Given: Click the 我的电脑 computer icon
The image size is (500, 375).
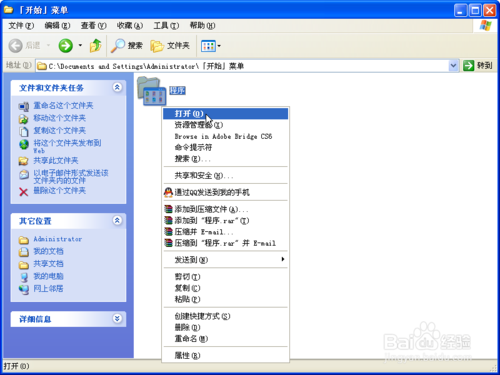Looking at the screenshot, I should click(24, 277).
